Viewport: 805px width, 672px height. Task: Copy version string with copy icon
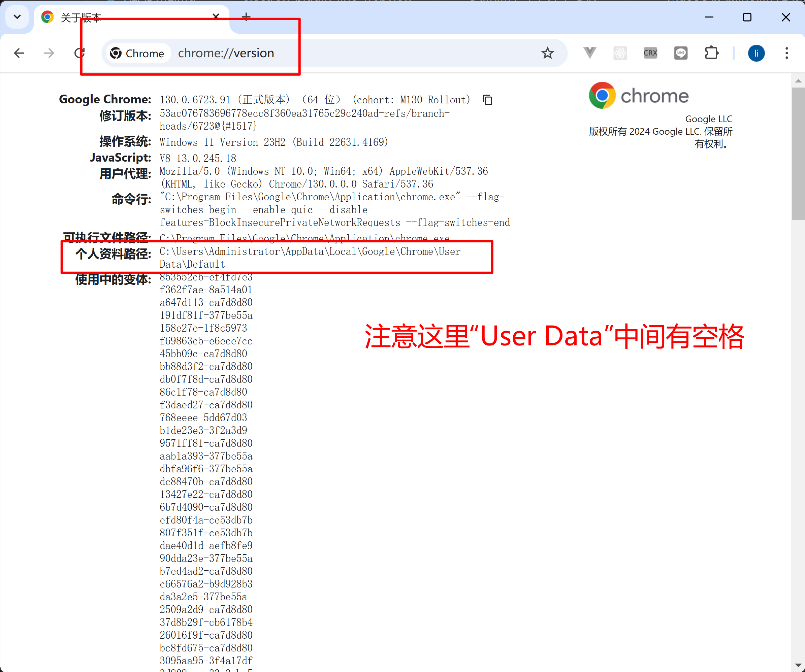[488, 100]
